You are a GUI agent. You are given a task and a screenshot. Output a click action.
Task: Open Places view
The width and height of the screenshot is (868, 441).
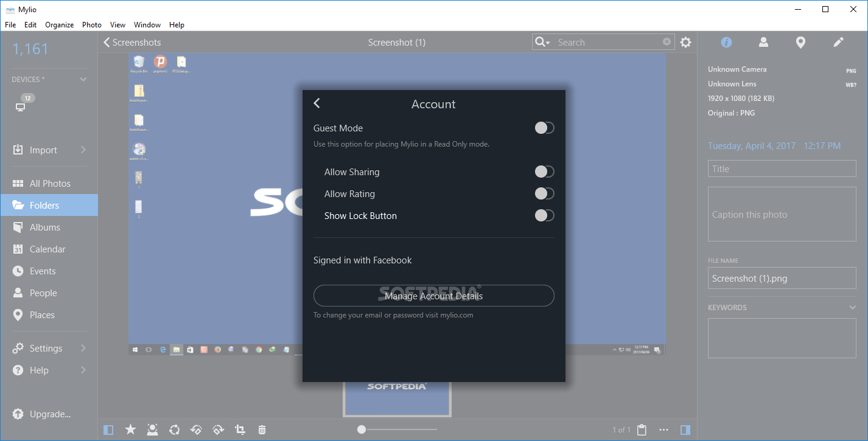click(49, 314)
